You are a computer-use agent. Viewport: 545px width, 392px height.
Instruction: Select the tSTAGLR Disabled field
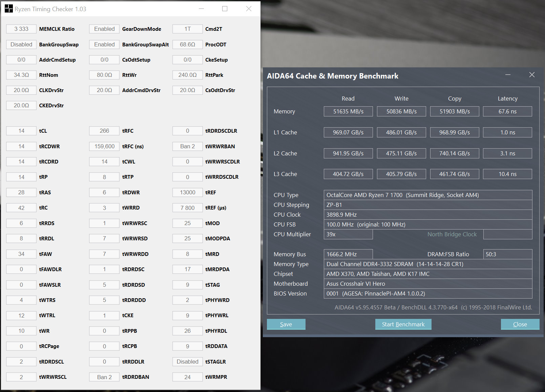(x=187, y=362)
